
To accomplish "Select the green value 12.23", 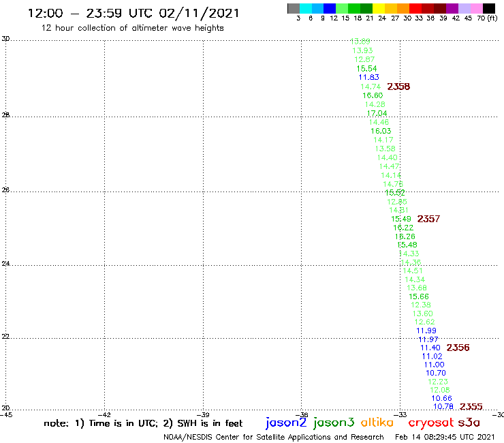I will (438, 382).
